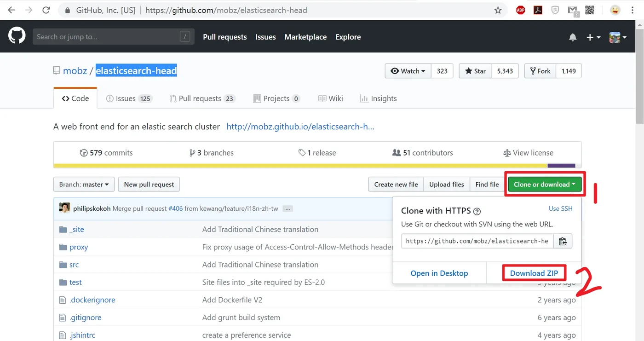The width and height of the screenshot is (644, 341).
Task: Expand the Watch dropdown
Action: point(408,71)
